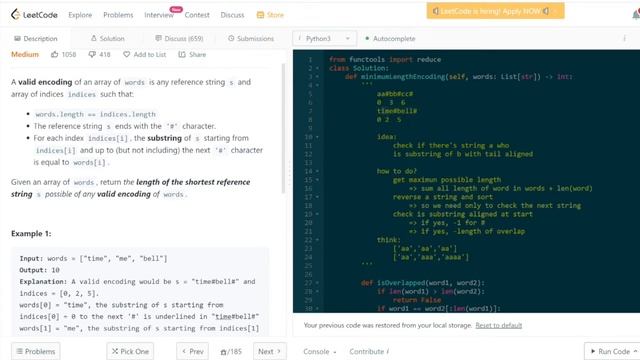
Task: Click the Pick One button
Action: coord(130,351)
